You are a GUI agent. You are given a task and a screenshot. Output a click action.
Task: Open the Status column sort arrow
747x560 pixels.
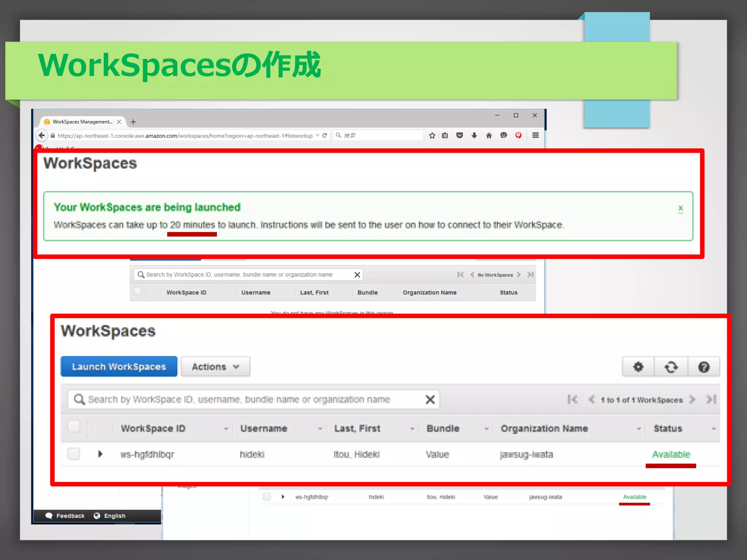pyautogui.click(x=713, y=429)
